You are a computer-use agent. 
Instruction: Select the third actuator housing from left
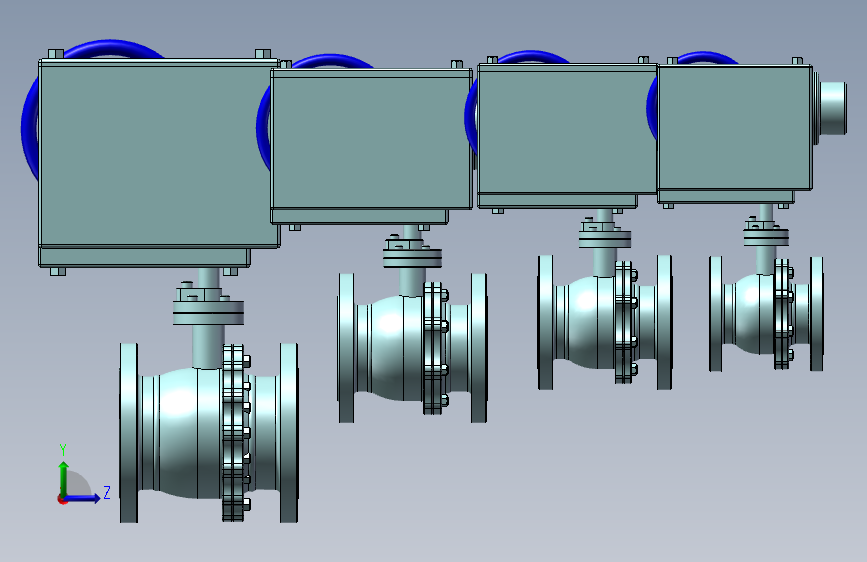[x=567, y=128]
